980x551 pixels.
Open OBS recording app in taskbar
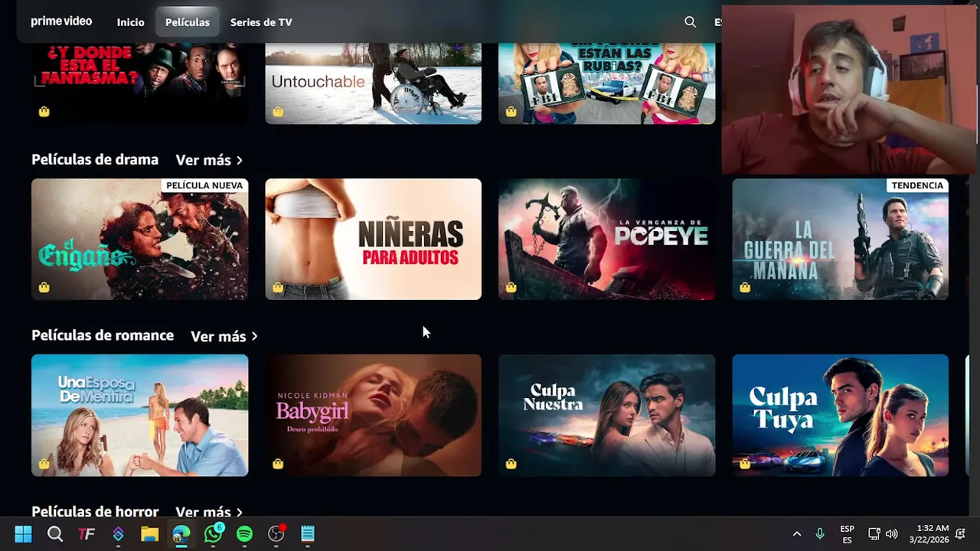point(276,533)
